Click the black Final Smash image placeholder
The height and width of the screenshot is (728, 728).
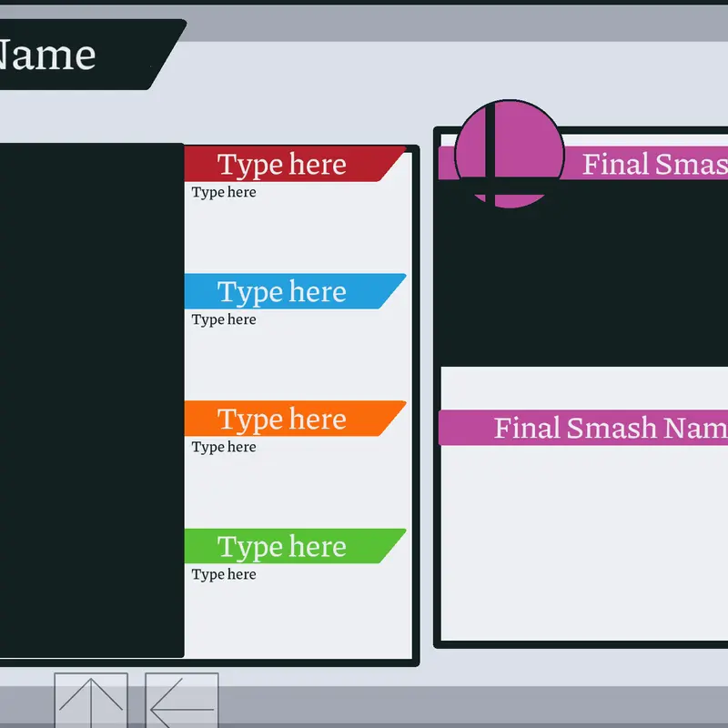click(584, 274)
